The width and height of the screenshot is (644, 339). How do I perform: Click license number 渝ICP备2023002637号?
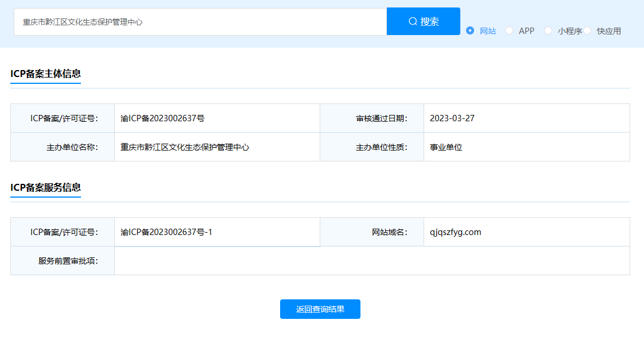point(162,118)
